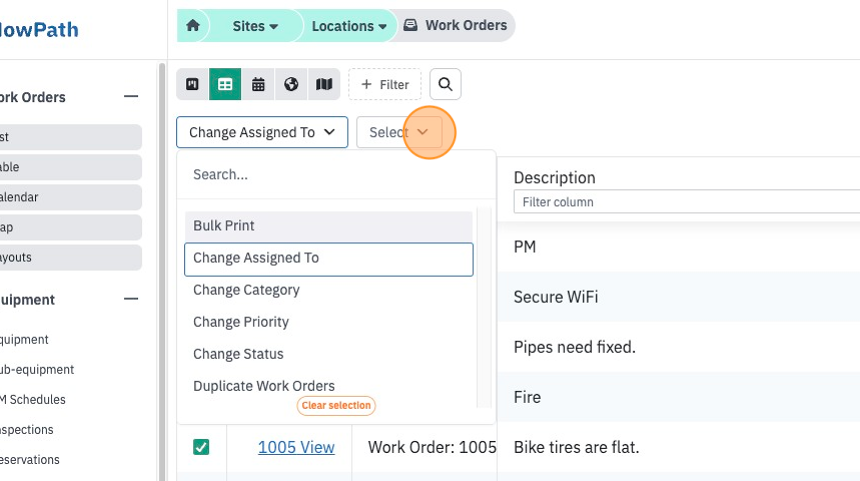Choose Duplicate Work Orders option
Viewport: 860px width, 481px height.
click(x=329, y=386)
